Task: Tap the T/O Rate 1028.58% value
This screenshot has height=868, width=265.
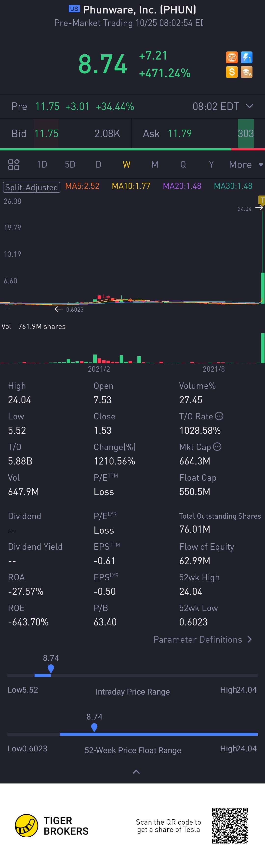Action: click(x=200, y=431)
